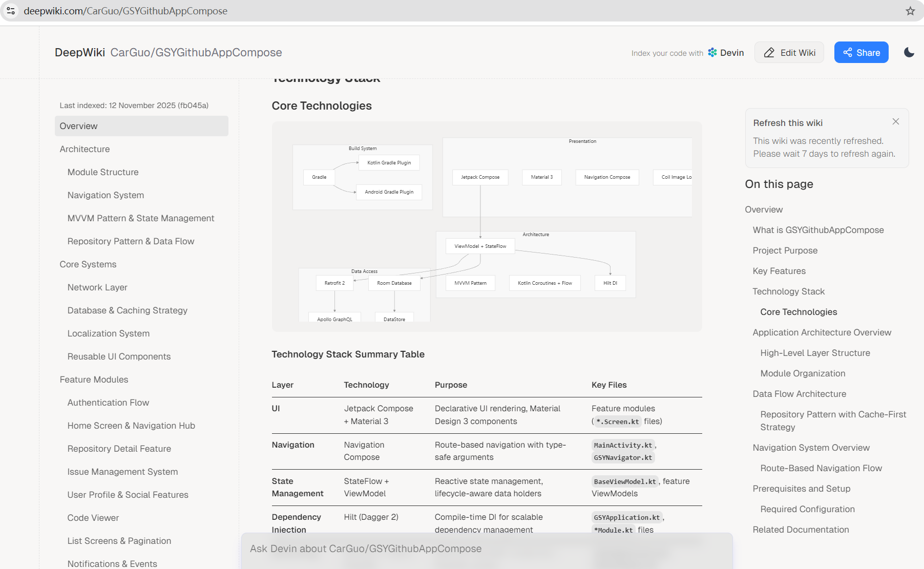Open Repository Pattern & Data Flow page
This screenshot has height=569, width=924.
coord(131,241)
